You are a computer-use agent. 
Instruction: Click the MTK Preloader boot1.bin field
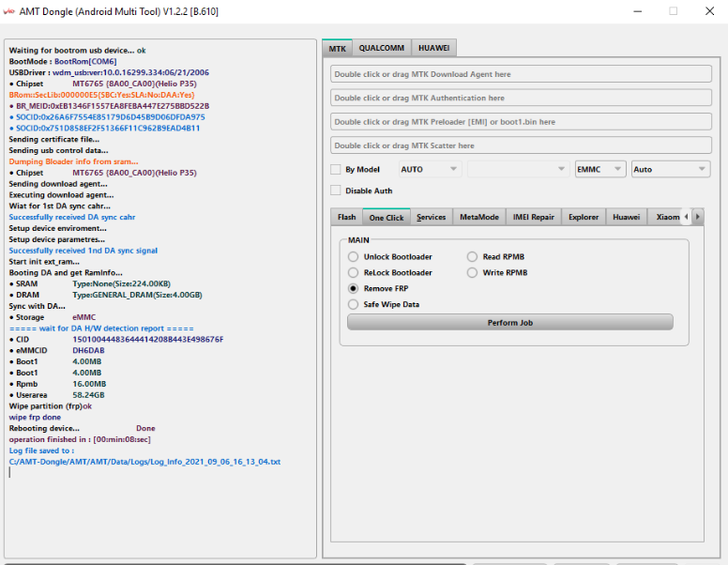[521, 122]
